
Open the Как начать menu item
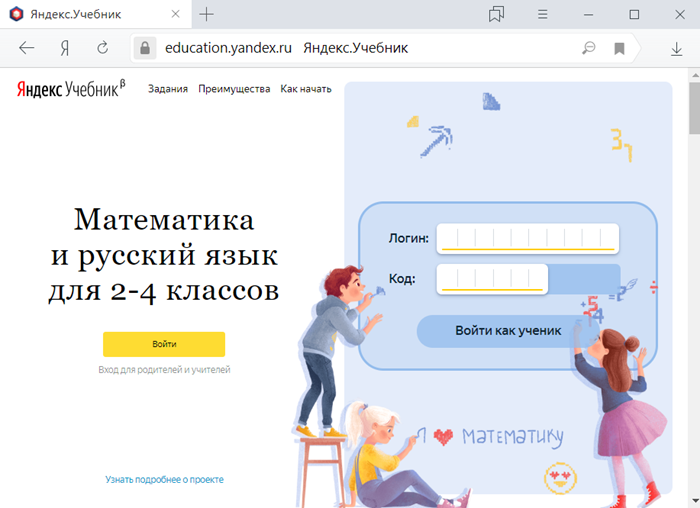pos(306,89)
